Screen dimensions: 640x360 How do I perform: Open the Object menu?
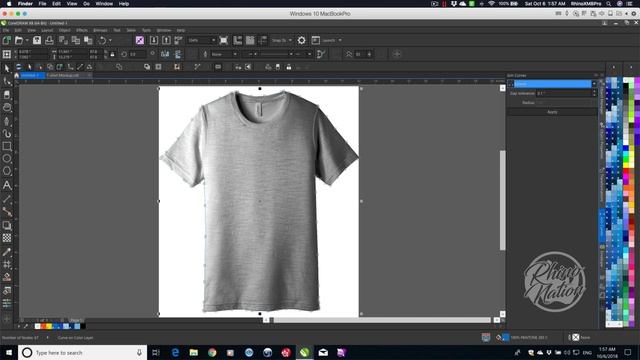click(64, 30)
